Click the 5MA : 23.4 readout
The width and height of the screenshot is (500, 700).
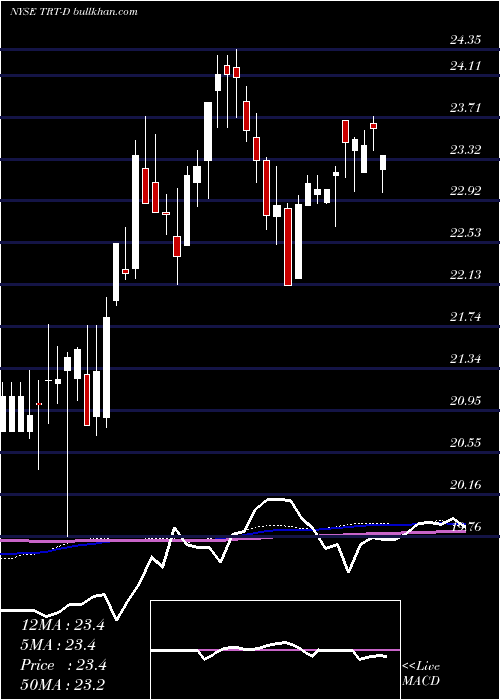tap(58, 645)
